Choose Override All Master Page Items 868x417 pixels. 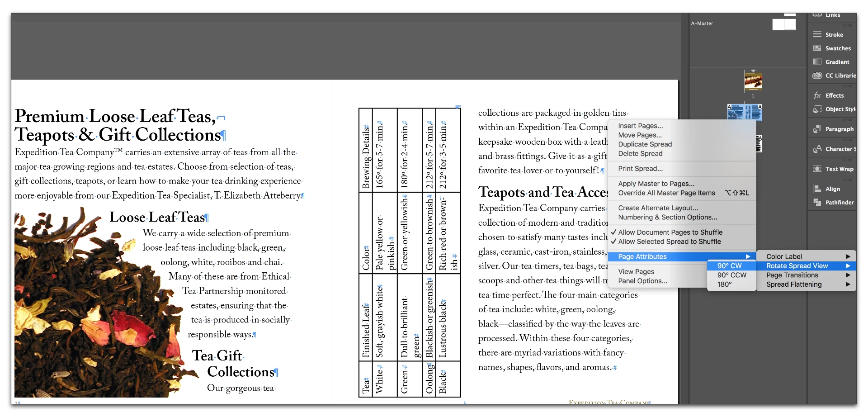(x=666, y=193)
